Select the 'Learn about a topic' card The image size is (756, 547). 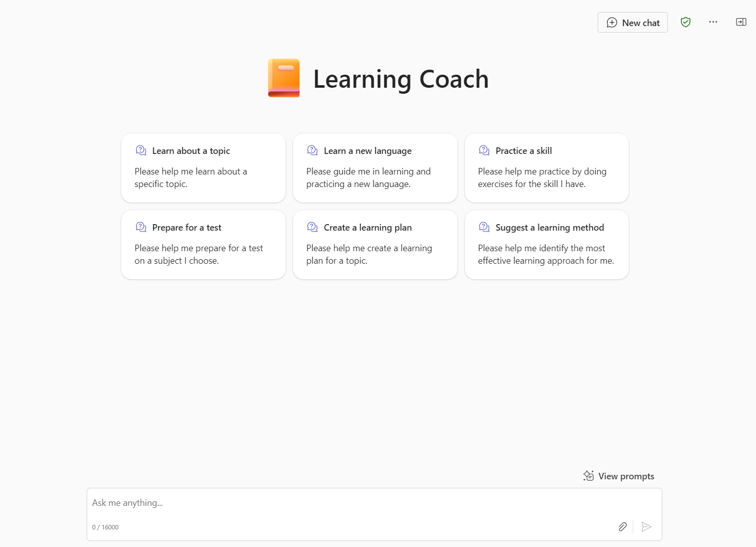click(x=203, y=168)
